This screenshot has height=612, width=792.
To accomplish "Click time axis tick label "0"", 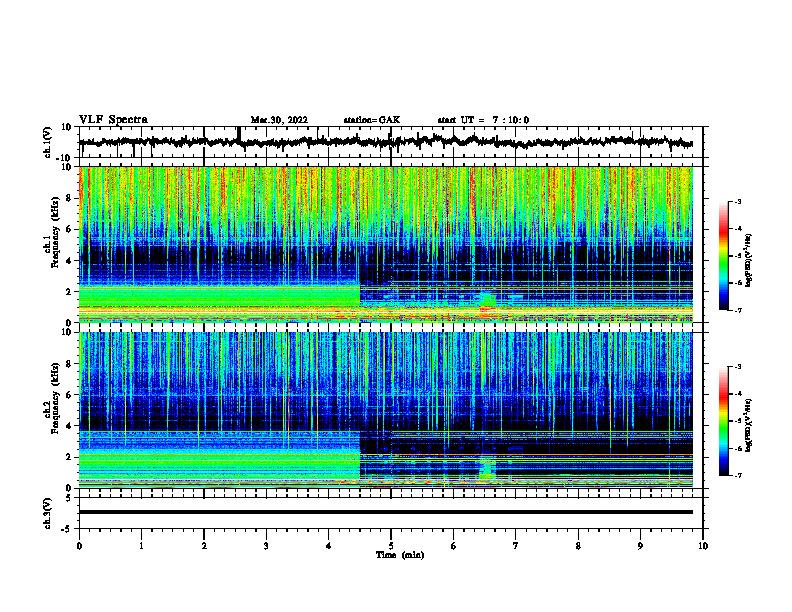I will tap(79, 546).
